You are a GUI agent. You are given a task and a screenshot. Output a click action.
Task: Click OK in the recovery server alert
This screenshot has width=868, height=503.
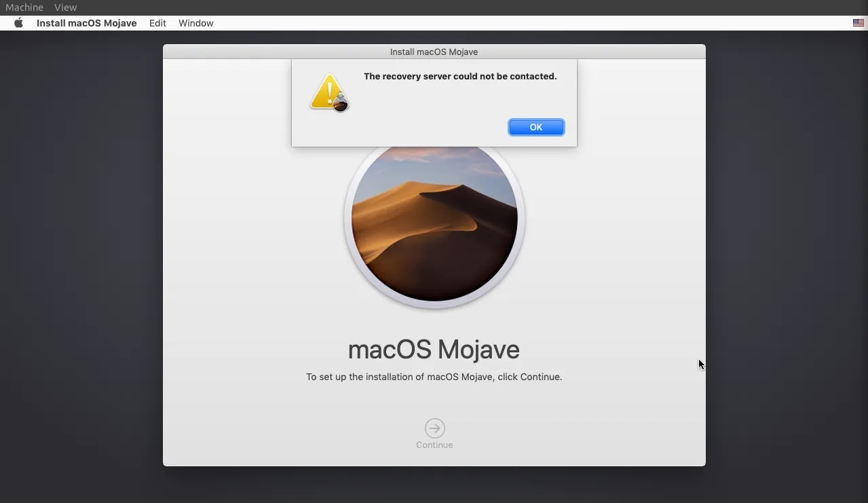[x=536, y=127]
